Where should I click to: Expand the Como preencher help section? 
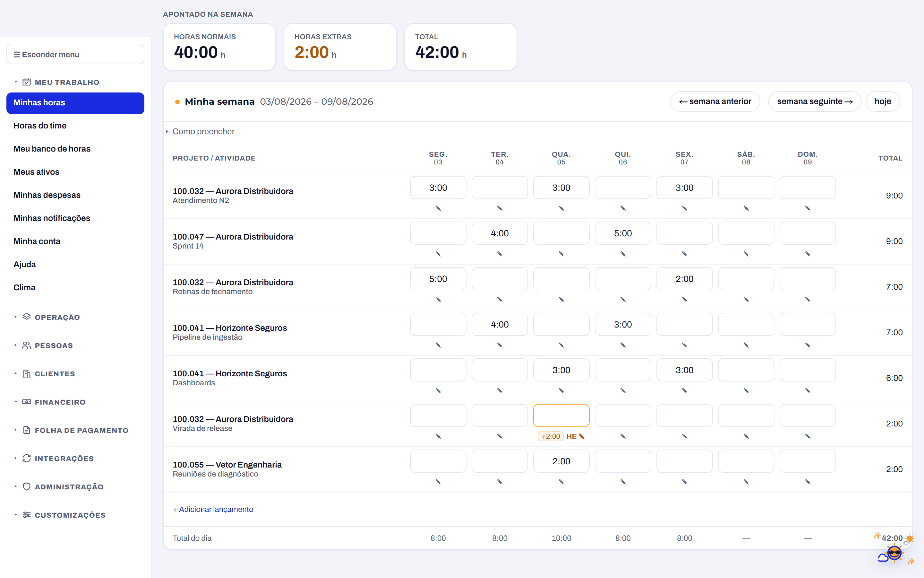tap(200, 132)
